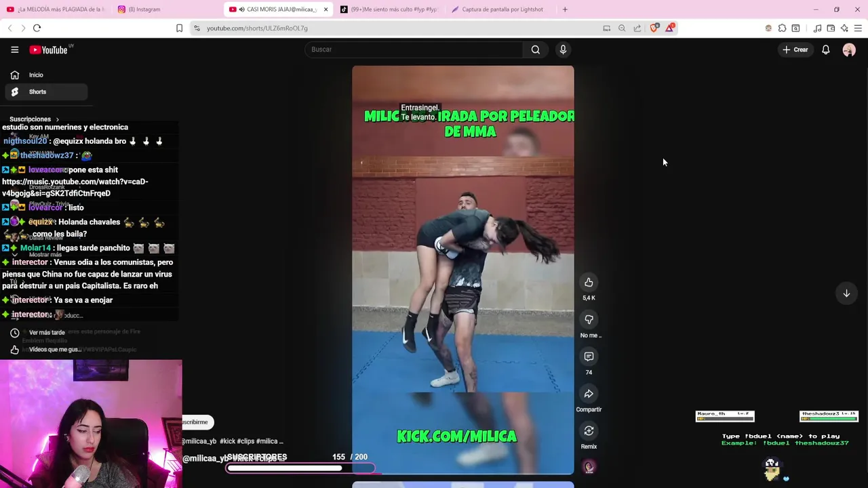This screenshot has width=868, height=488.
Task: Share this page from the address bar
Action: pos(637,28)
